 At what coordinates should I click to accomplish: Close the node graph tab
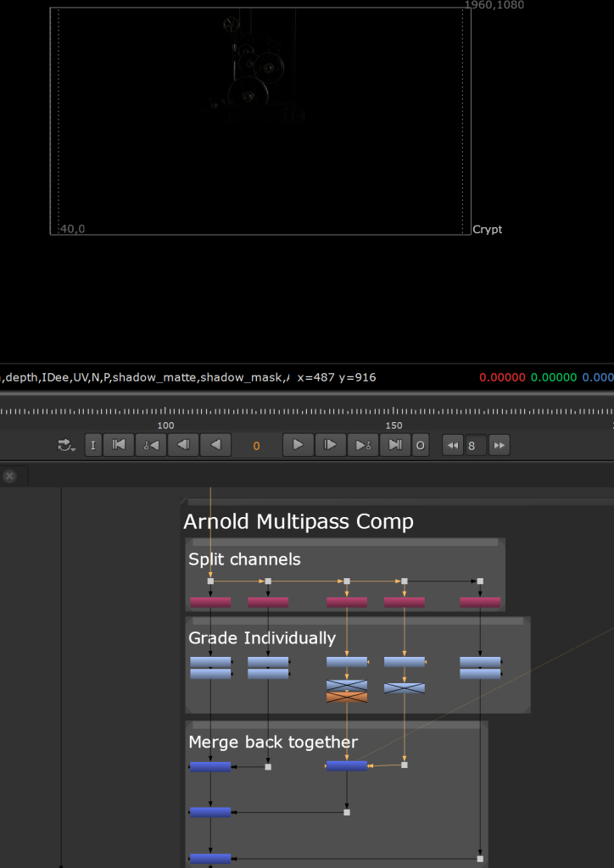point(9,476)
